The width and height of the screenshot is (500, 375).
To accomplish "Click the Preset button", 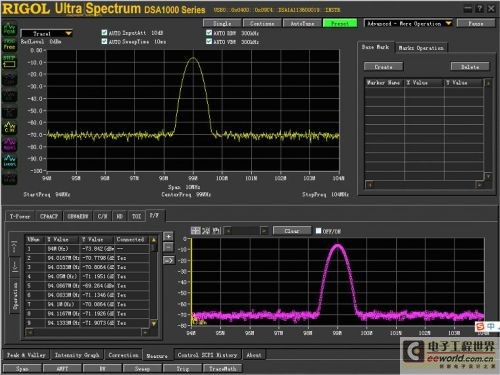I will point(340,23).
